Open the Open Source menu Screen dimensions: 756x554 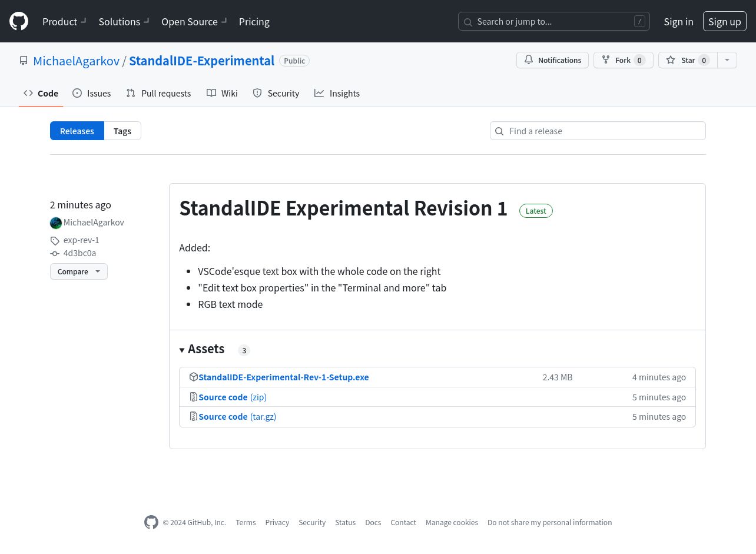coord(194,21)
